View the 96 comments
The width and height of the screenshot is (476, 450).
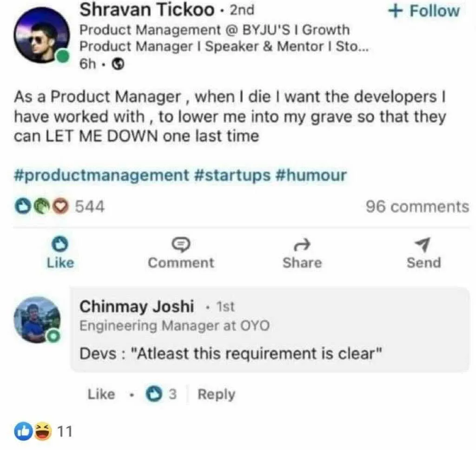(x=417, y=206)
